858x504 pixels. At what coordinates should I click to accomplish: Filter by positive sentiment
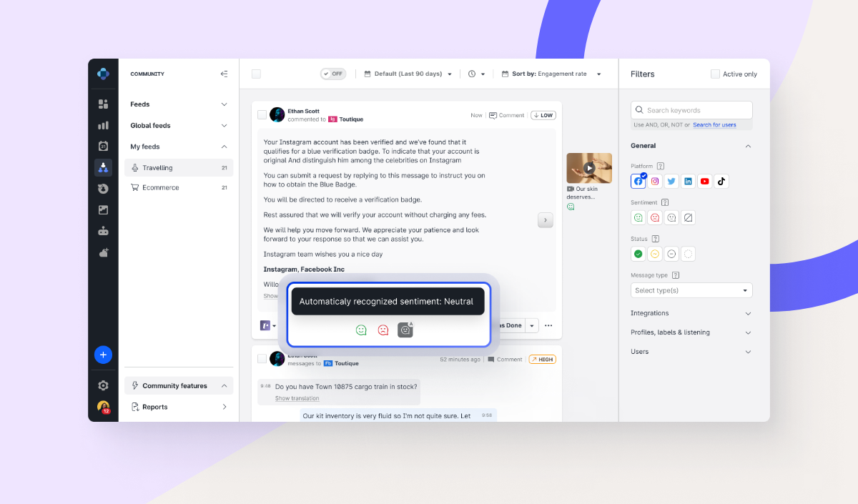click(638, 217)
